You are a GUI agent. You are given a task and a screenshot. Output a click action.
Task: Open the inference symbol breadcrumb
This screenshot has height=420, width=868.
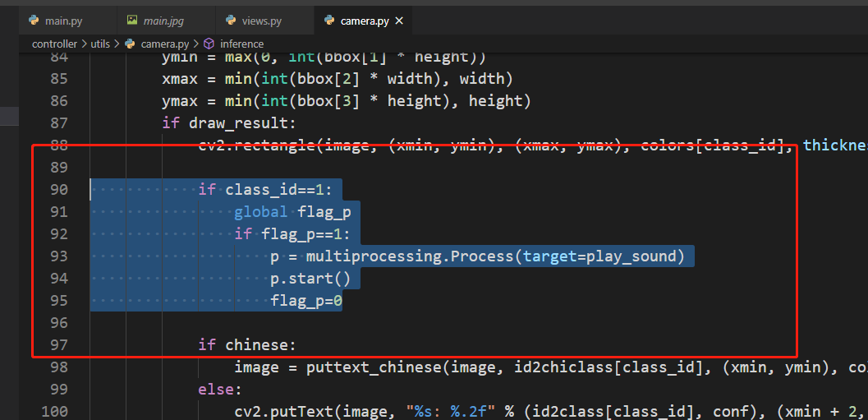pyautogui.click(x=242, y=44)
